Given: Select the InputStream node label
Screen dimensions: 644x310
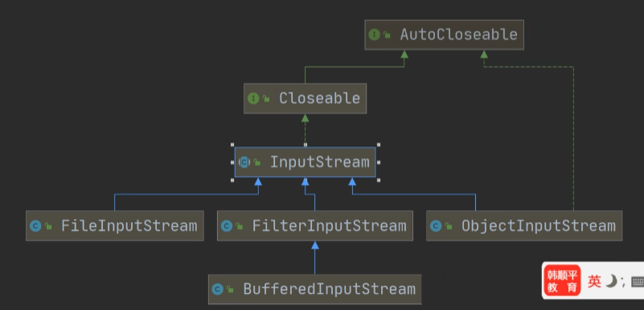Looking at the screenshot, I should tap(319, 163).
